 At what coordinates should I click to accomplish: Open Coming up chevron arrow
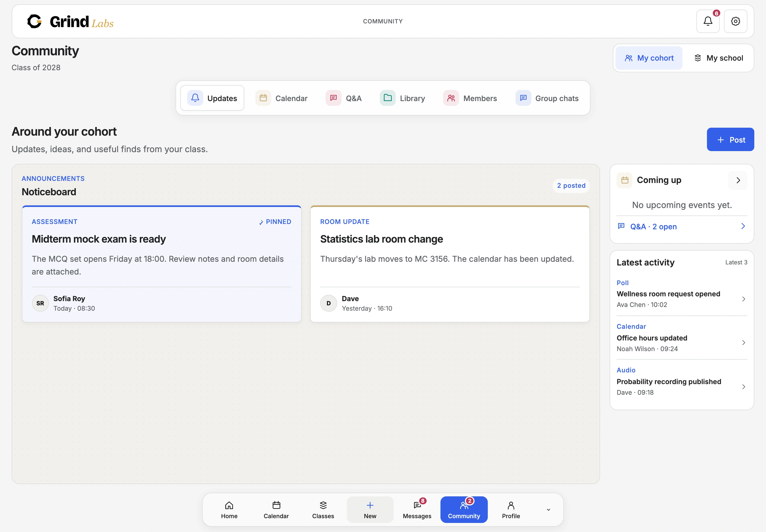pyautogui.click(x=738, y=180)
